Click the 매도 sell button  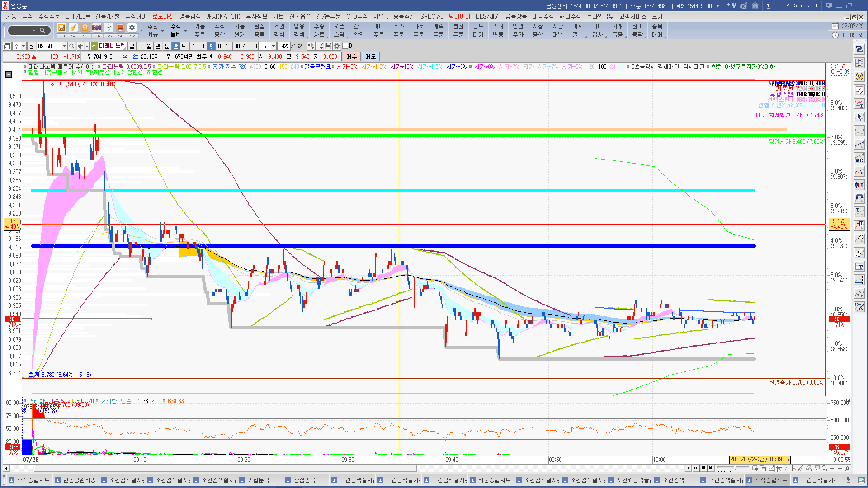pyautogui.click(x=371, y=56)
